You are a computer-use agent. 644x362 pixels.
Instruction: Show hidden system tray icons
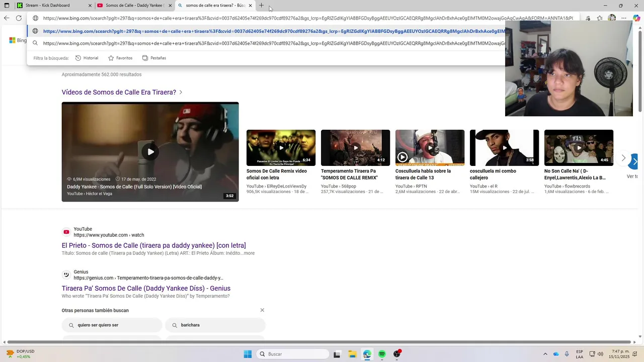545,354
